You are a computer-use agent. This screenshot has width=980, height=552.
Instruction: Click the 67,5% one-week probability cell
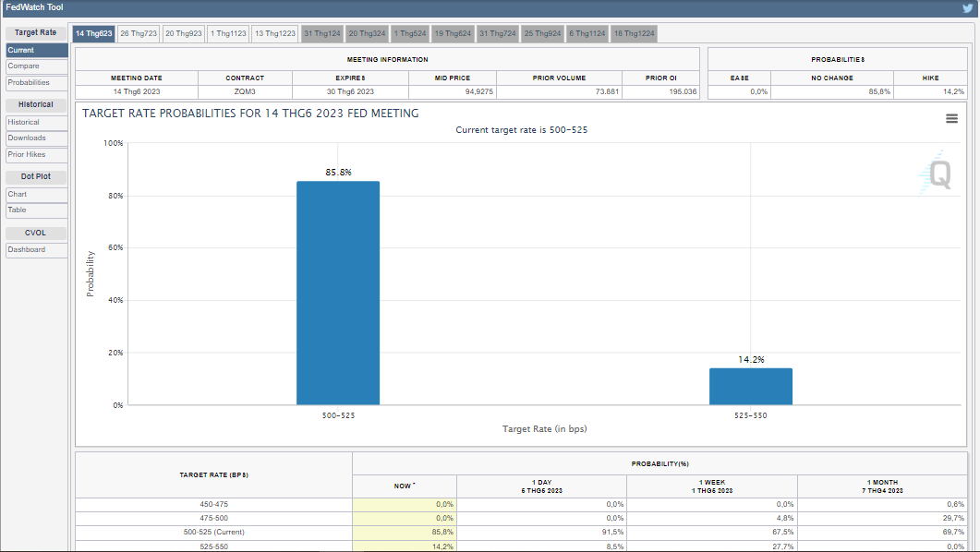[712, 533]
